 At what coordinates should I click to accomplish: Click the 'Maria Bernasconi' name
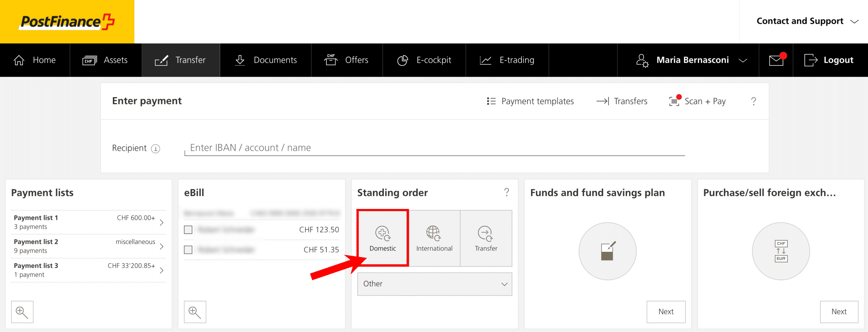[x=692, y=60]
